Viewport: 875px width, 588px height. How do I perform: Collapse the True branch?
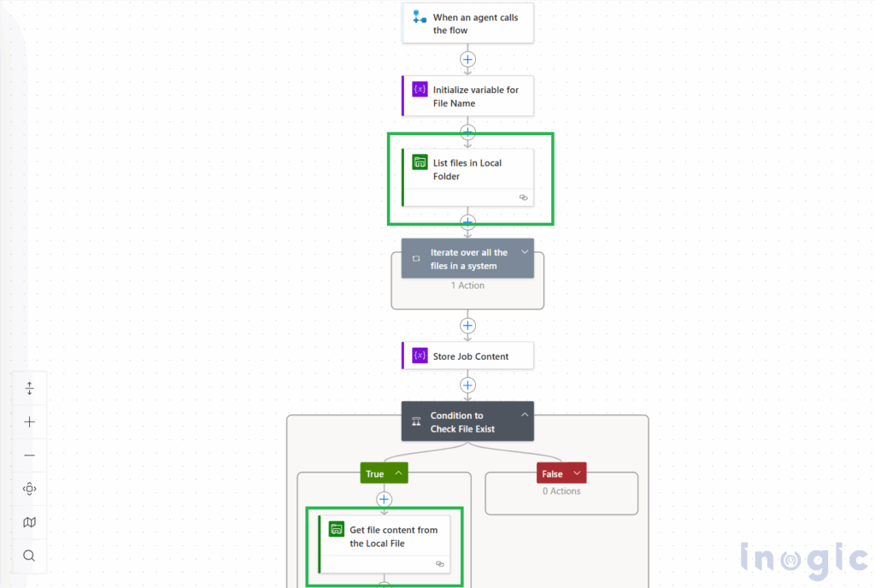coord(398,473)
